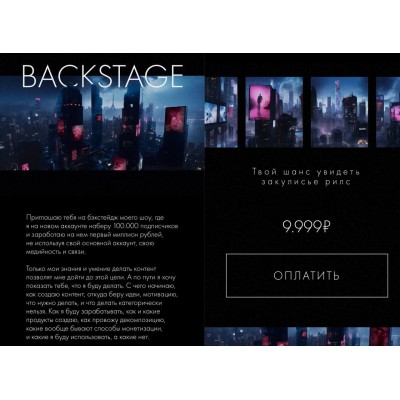400x400 pixels.
Task: Click the paragraph starting with 'Приглашаю тебя'
Action: [x=102, y=235]
